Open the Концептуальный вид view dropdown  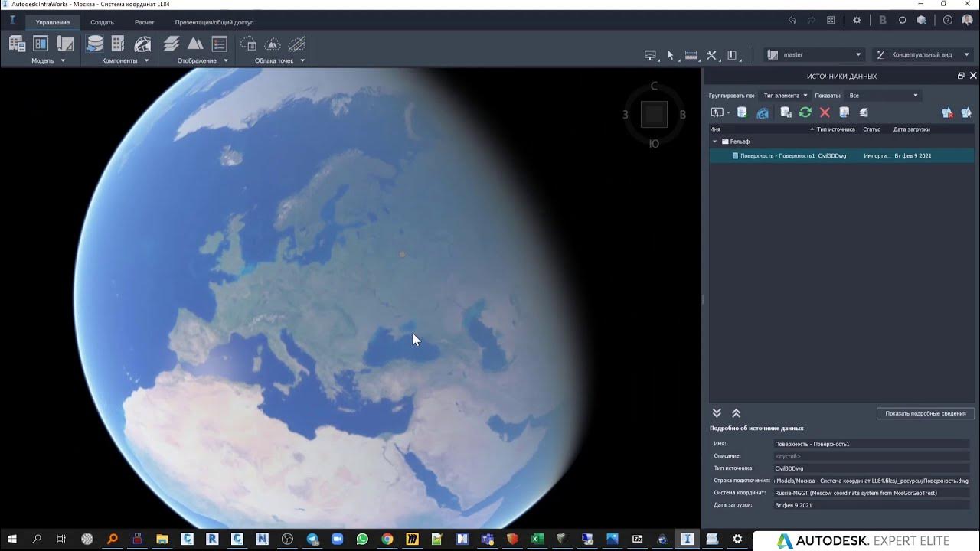click(924, 54)
